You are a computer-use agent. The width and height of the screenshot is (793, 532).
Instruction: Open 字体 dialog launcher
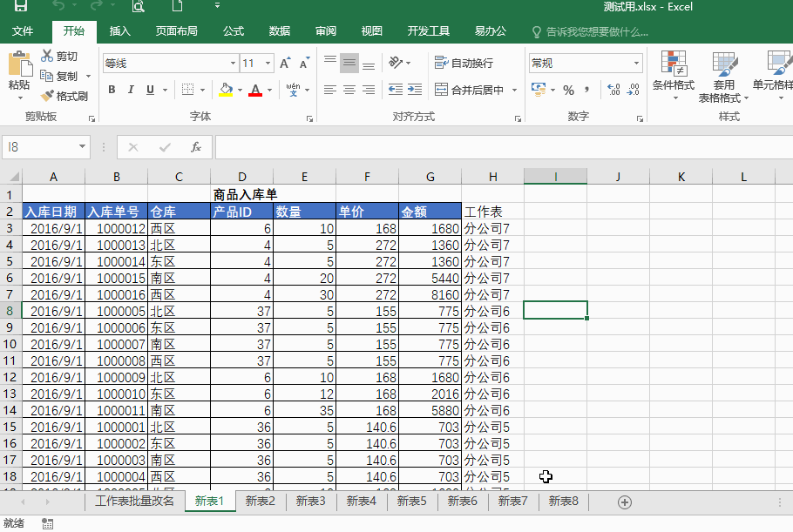(309, 118)
